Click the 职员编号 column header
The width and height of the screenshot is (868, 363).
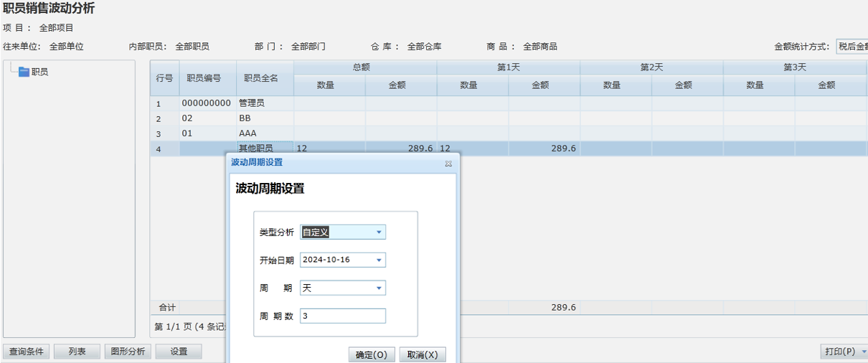204,78
